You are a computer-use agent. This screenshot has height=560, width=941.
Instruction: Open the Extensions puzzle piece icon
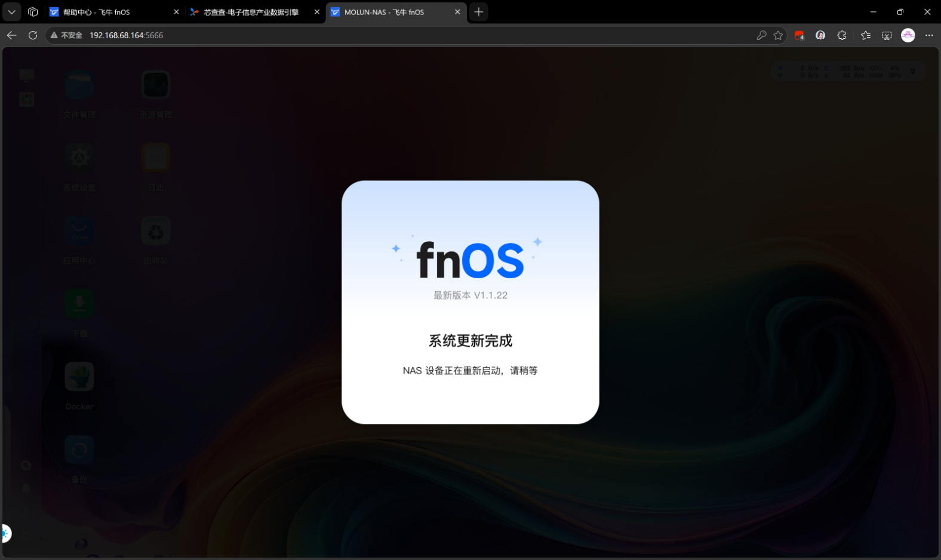click(842, 35)
